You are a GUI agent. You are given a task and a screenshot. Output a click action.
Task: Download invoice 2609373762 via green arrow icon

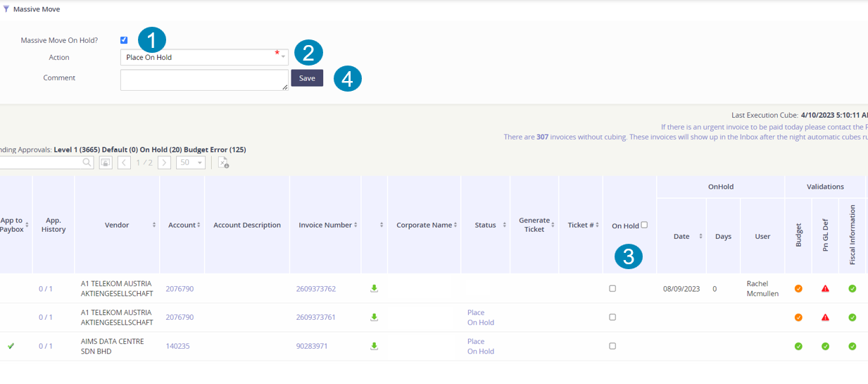pos(375,288)
